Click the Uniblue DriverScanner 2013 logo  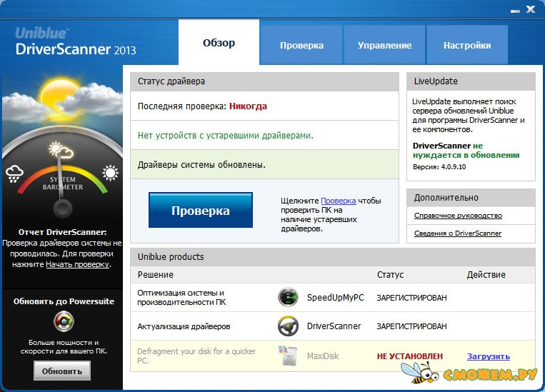[x=76, y=42]
